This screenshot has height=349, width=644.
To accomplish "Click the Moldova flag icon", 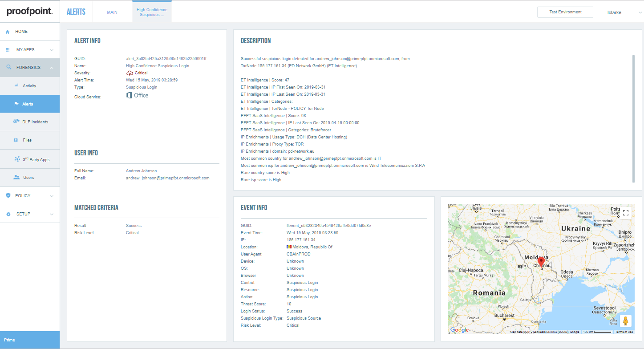I will pos(289,247).
